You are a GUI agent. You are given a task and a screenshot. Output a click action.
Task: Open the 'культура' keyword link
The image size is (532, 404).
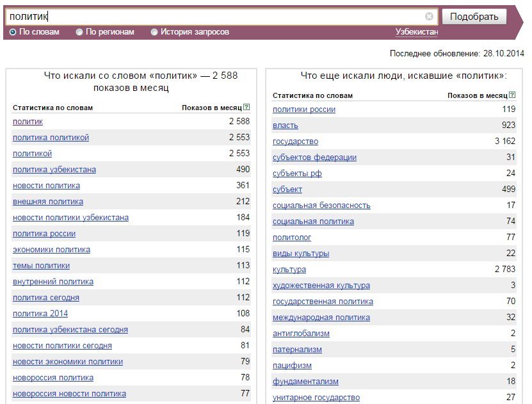[289, 270]
